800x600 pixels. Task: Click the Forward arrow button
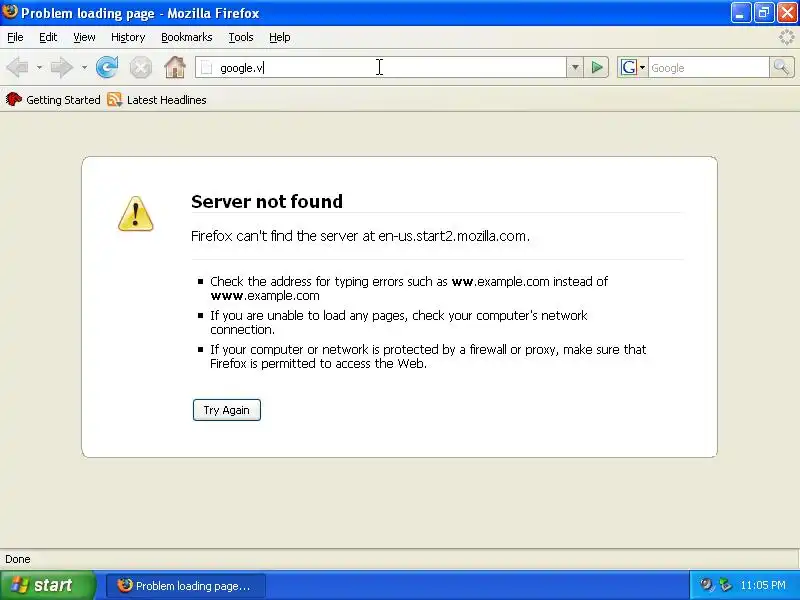[62, 67]
